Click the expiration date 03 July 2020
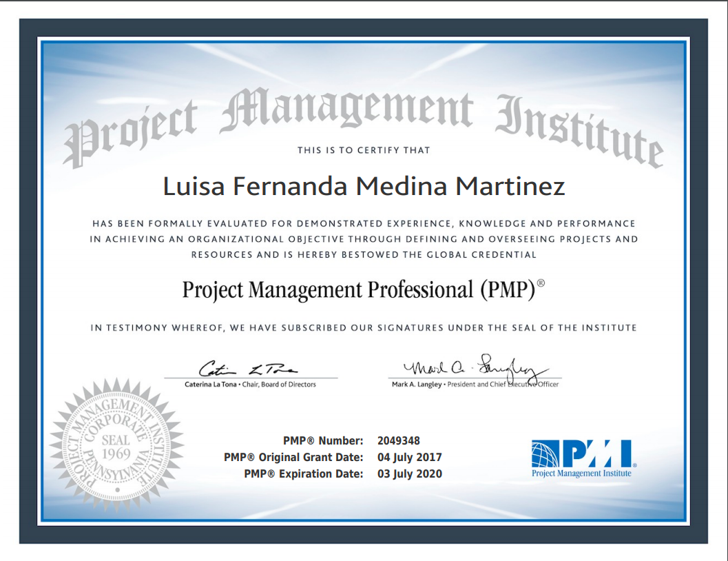Image resolution: width=728 pixels, height=561 pixels. pos(410,474)
